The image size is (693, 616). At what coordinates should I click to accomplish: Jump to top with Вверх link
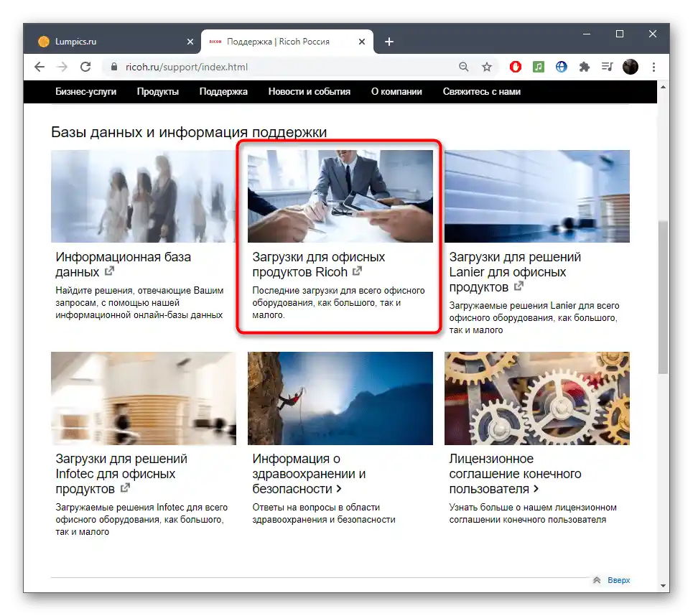(619, 580)
